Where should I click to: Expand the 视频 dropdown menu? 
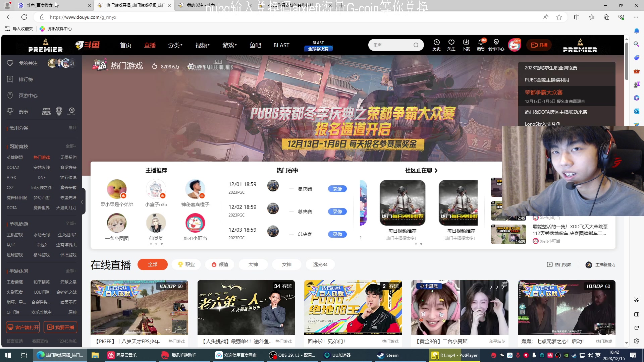click(202, 45)
